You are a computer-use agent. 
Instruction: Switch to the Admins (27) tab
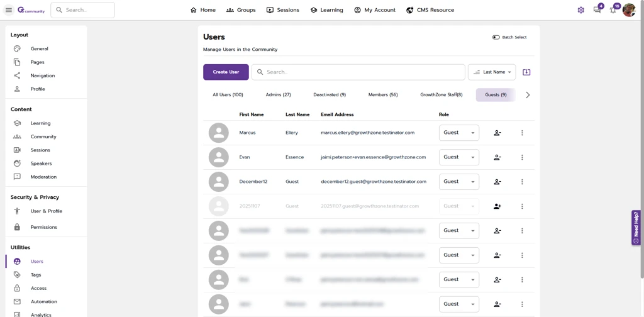tap(278, 95)
